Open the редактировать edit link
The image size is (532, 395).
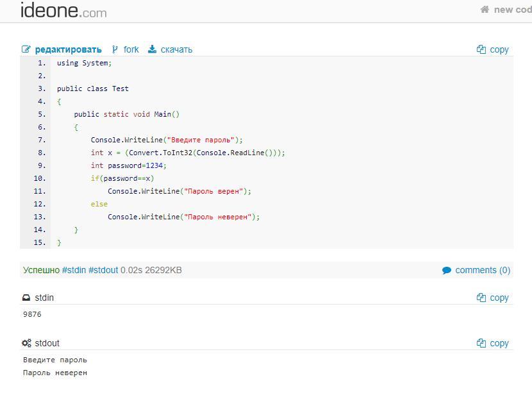pos(68,49)
